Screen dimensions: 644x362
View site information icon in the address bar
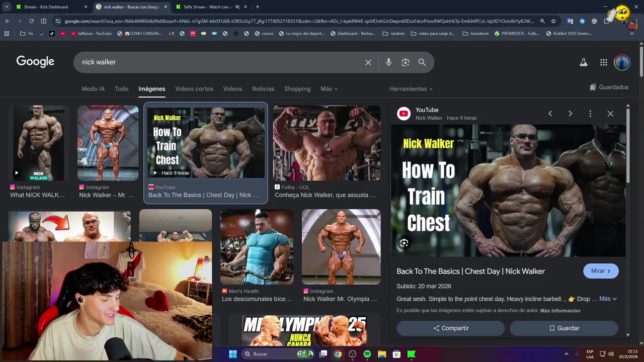click(x=58, y=21)
